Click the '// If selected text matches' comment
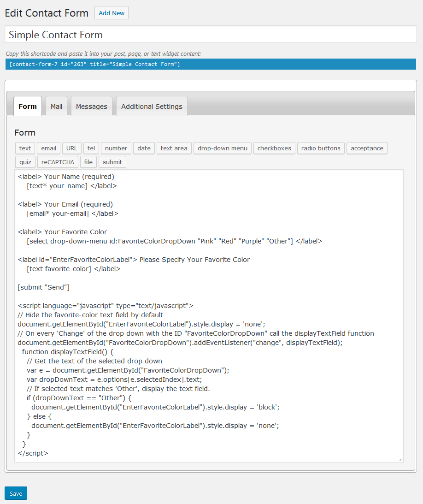 pos(118,389)
